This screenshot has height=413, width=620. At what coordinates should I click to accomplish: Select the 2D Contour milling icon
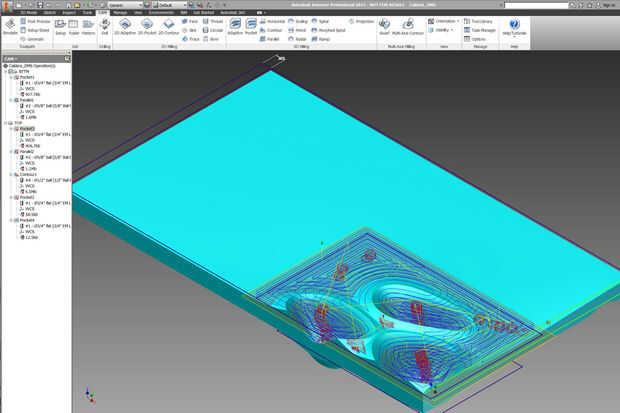pos(169,25)
